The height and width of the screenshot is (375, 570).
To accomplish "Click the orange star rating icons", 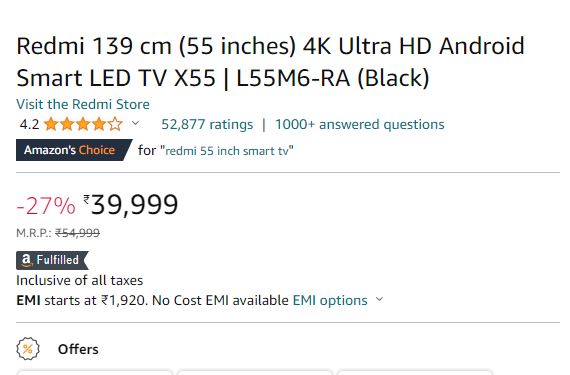I will (x=83, y=124).
